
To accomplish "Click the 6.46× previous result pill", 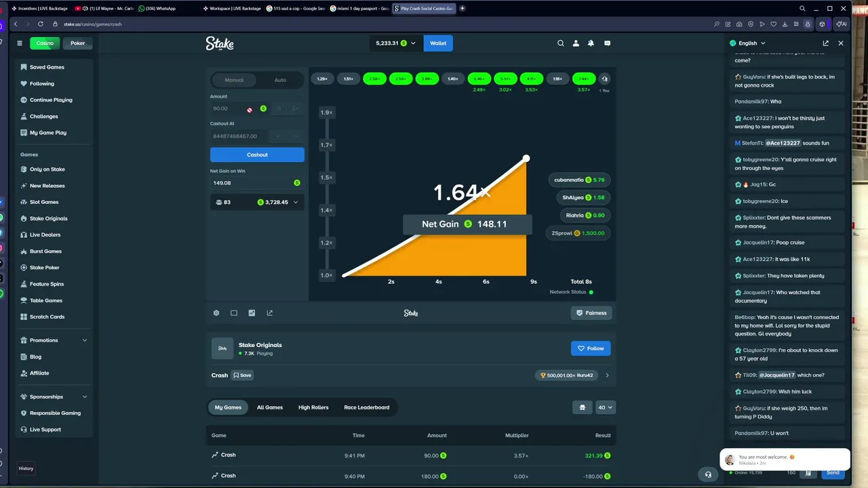I will pyautogui.click(x=479, y=79).
